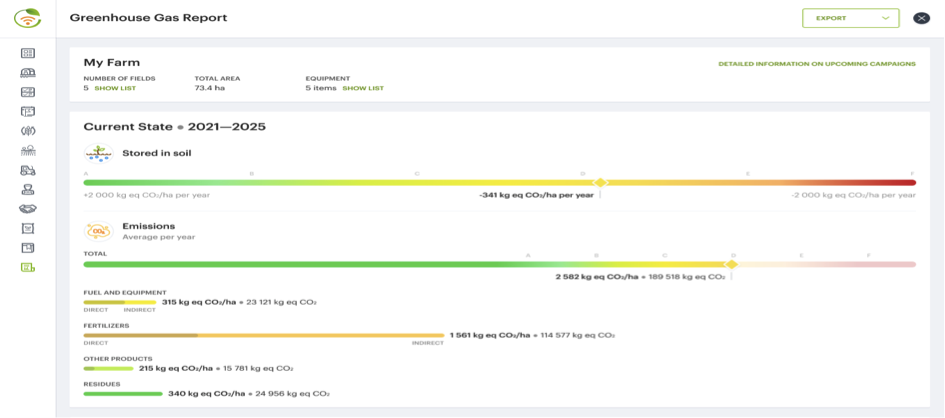The height and width of the screenshot is (418, 945).
Task: Click the Fertilizers emissions bar
Action: pos(263,335)
